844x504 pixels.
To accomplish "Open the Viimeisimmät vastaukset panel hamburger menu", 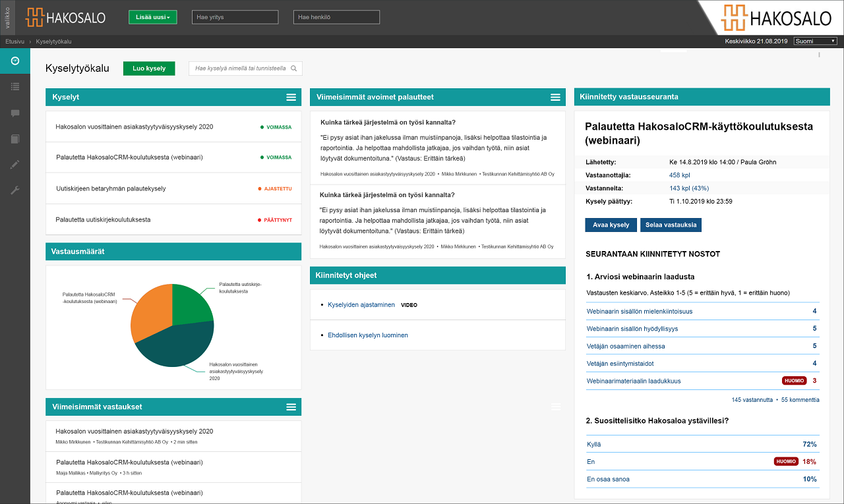I will 291,406.
